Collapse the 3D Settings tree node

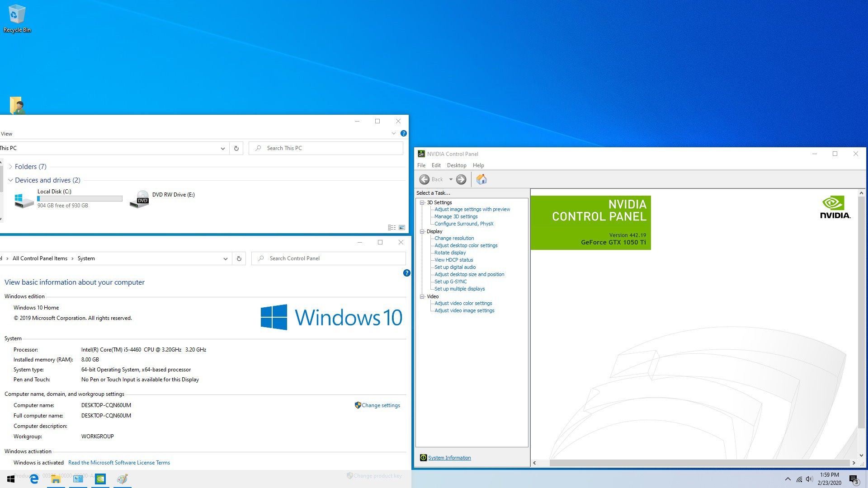[422, 202]
